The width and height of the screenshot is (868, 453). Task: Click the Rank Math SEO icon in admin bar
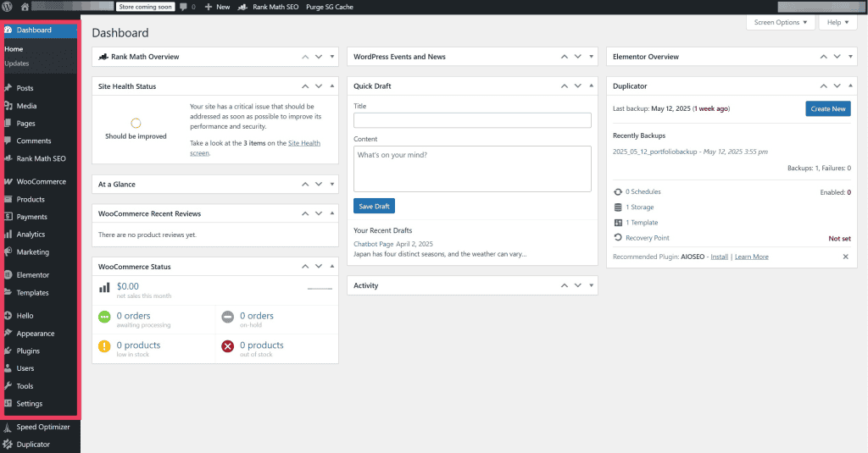tap(242, 7)
